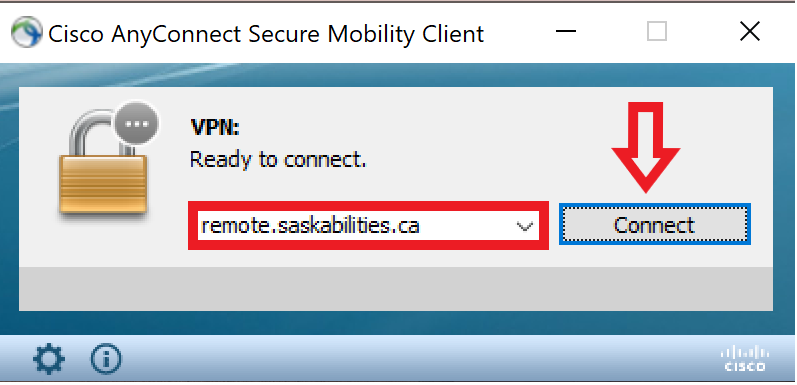The image size is (797, 385).
Task: Click the Cisco AnyConnect Secure Mobility Client title
Action: (x=266, y=35)
